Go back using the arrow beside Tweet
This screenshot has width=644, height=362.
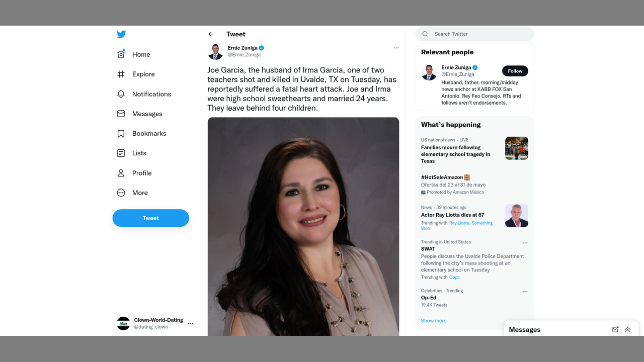[211, 34]
